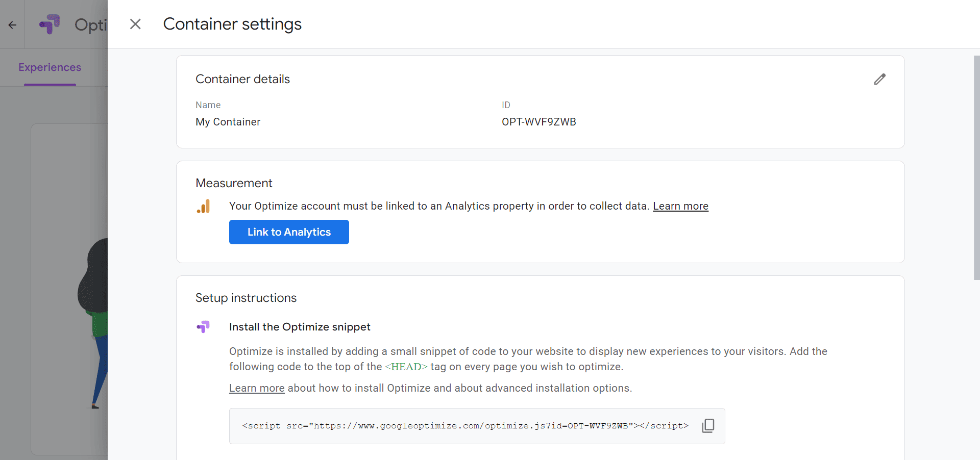Click Install the Optimize snippet heading
The width and height of the screenshot is (980, 460).
pos(300,327)
